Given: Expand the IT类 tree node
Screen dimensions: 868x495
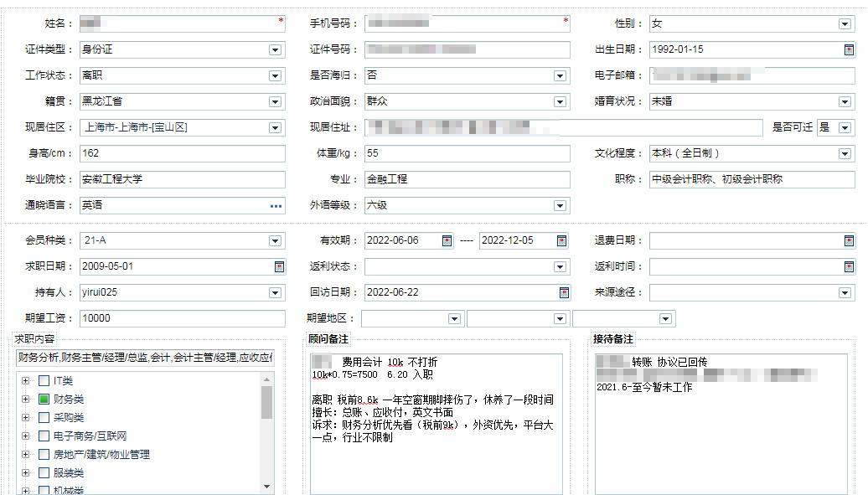Looking at the screenshot, I should point(25,380).
